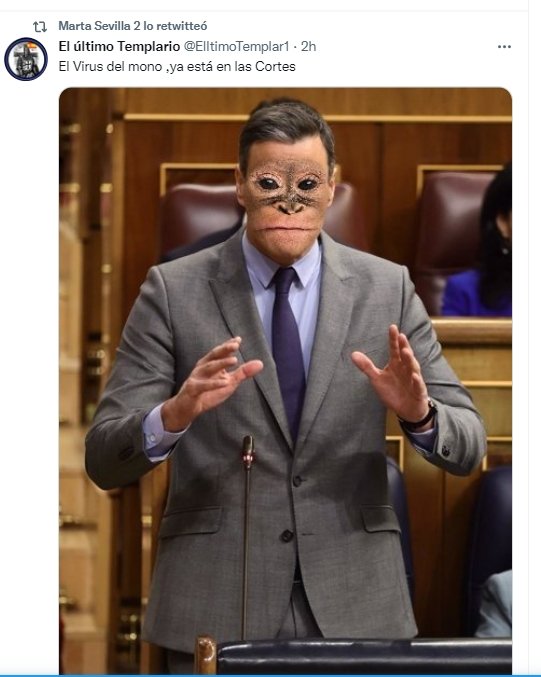The width and height of the screenshot is (541, 677).
Task: Click the microphone area in the tweet photo
Action: pos(247,452)
